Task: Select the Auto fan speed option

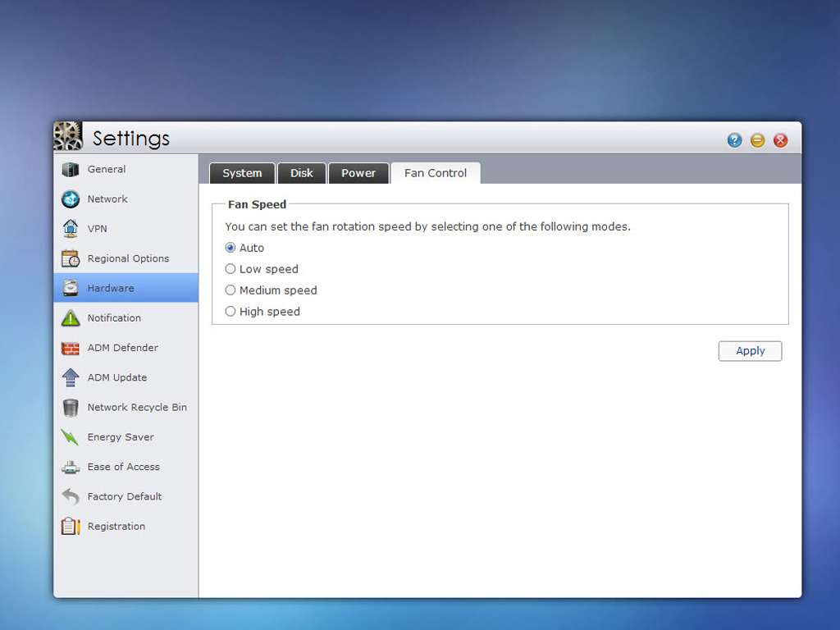Action: click(x=231, y=248)
